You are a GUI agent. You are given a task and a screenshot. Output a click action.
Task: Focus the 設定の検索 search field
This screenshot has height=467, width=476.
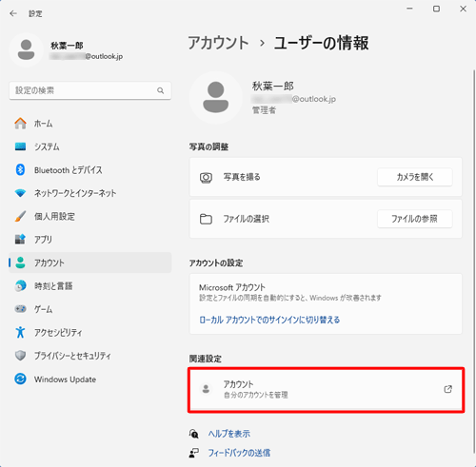coord(90,90)
